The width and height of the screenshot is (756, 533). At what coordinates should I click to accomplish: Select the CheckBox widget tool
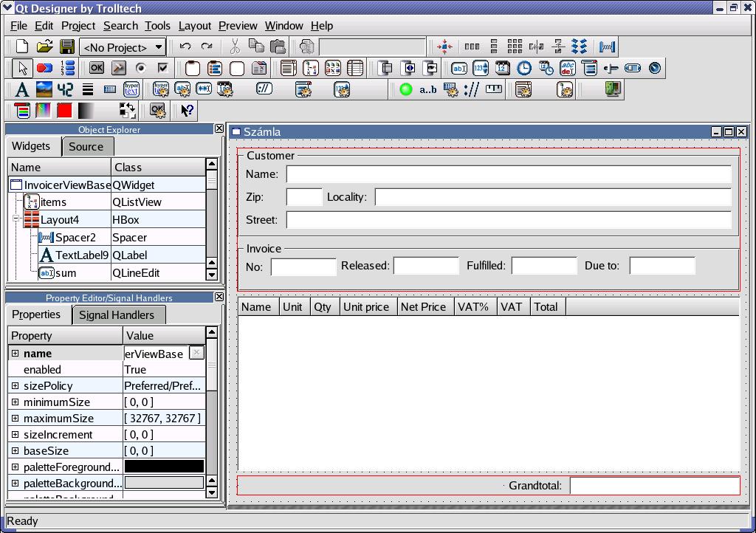[x=163, y=68]
